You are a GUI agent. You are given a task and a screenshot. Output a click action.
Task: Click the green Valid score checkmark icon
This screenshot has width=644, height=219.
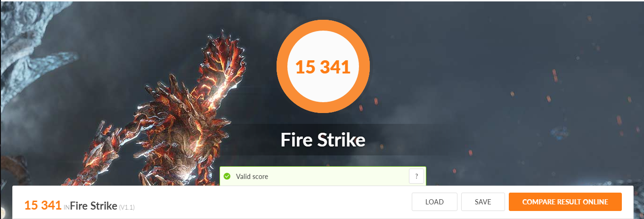pos(227,177)
